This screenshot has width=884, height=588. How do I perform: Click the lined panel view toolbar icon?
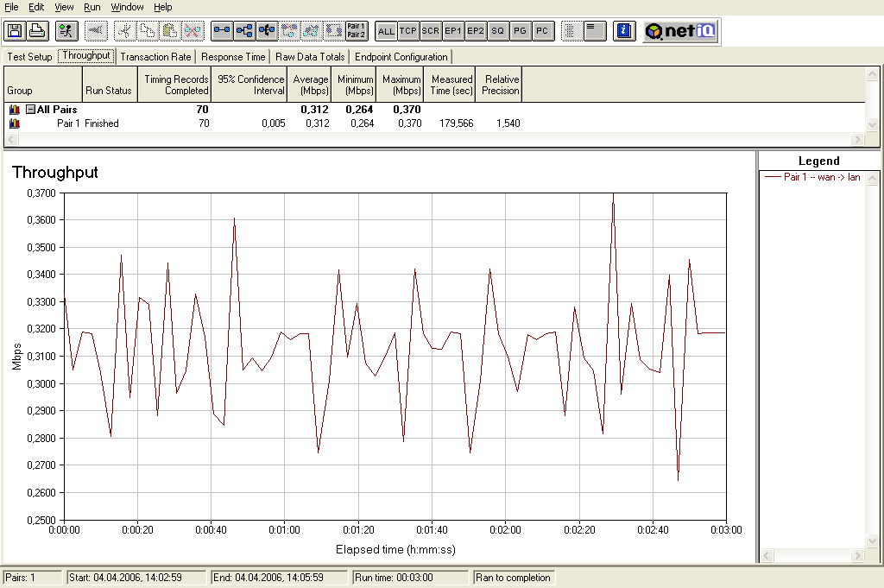[x=594, y=31]
